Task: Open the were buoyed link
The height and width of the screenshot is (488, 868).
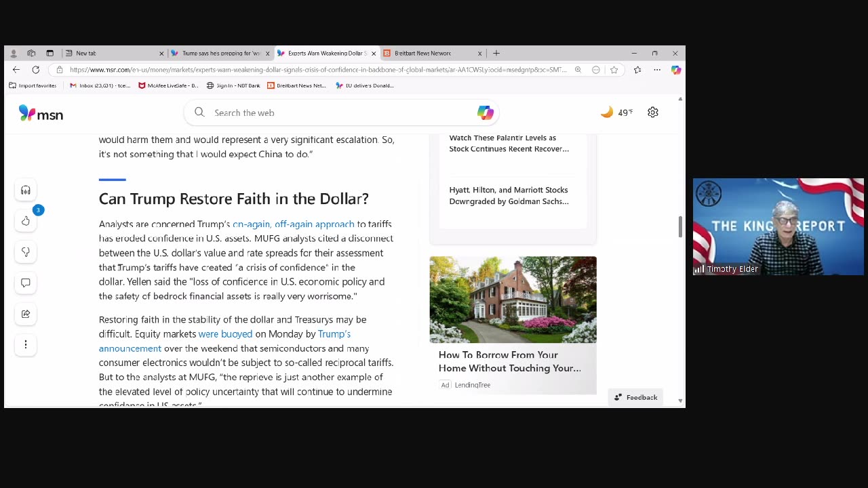Action: (x=225, y=334)
